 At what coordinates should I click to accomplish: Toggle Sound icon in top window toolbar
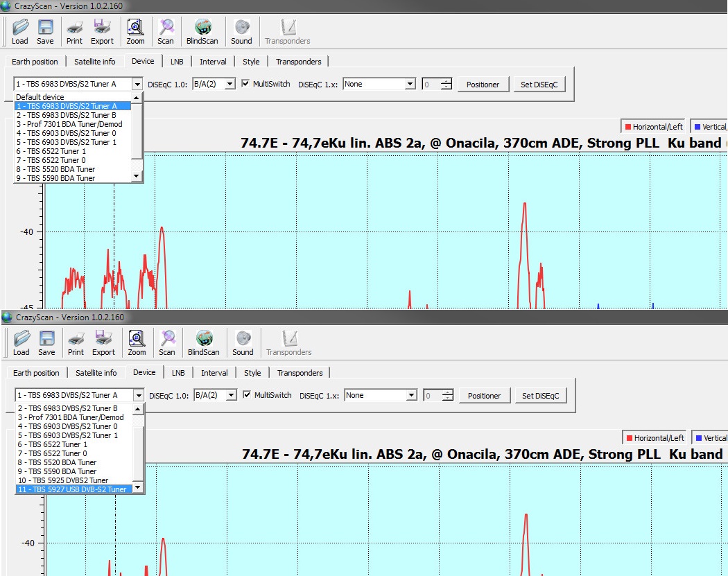click(241, 27)
